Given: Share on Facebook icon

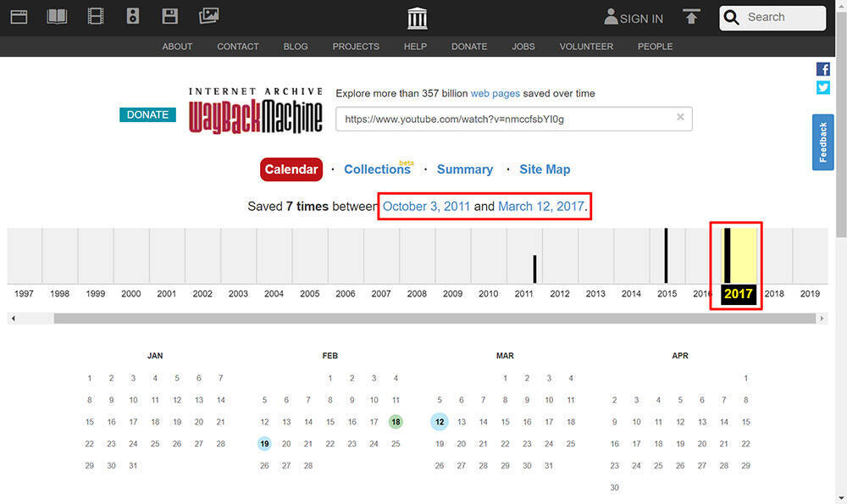Looking at the screenshot, I should click(822, 69).
